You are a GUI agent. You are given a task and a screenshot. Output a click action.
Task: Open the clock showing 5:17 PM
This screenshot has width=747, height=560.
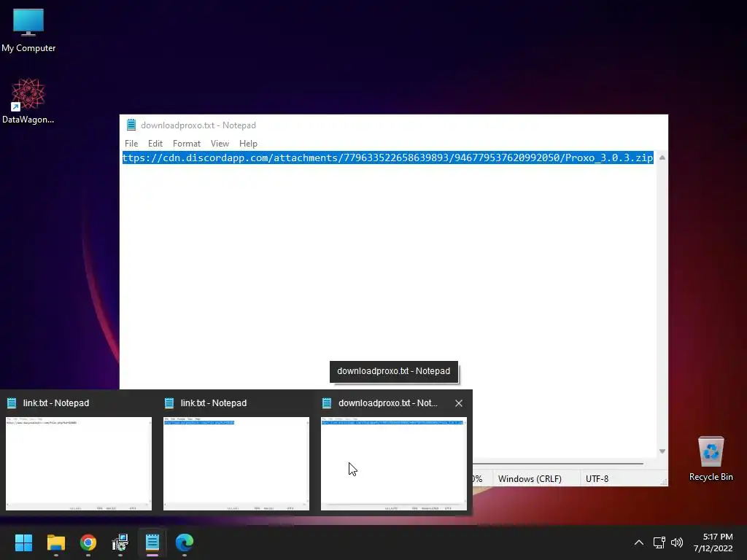713,542
